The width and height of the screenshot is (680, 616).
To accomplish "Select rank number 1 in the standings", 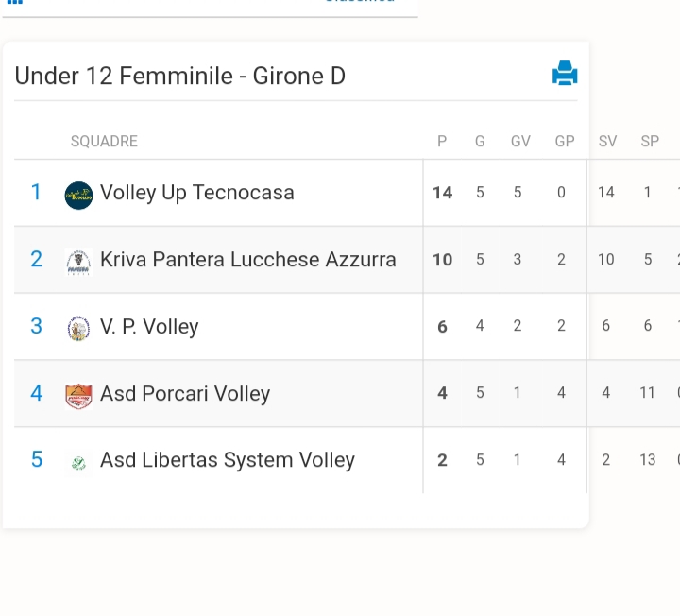I will 36,192.
